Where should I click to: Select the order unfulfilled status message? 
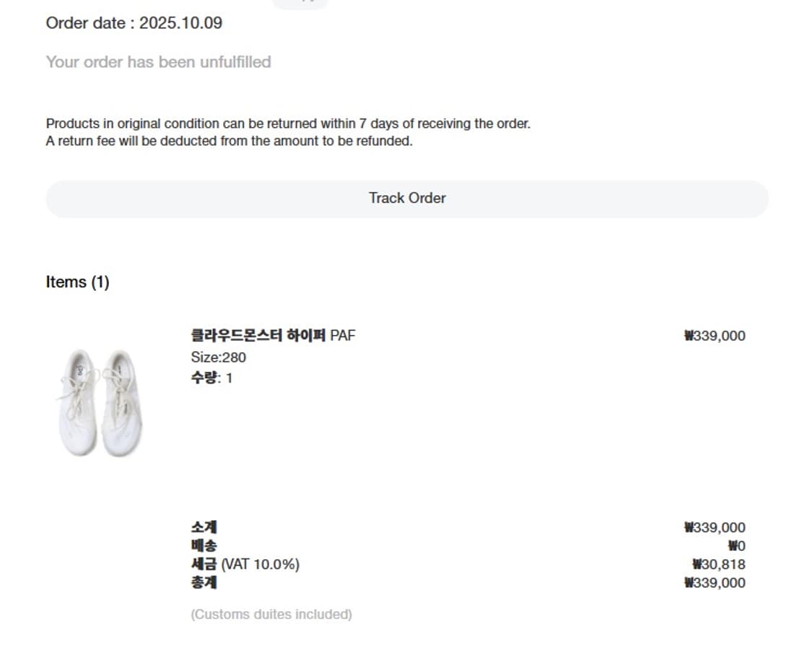158,62
